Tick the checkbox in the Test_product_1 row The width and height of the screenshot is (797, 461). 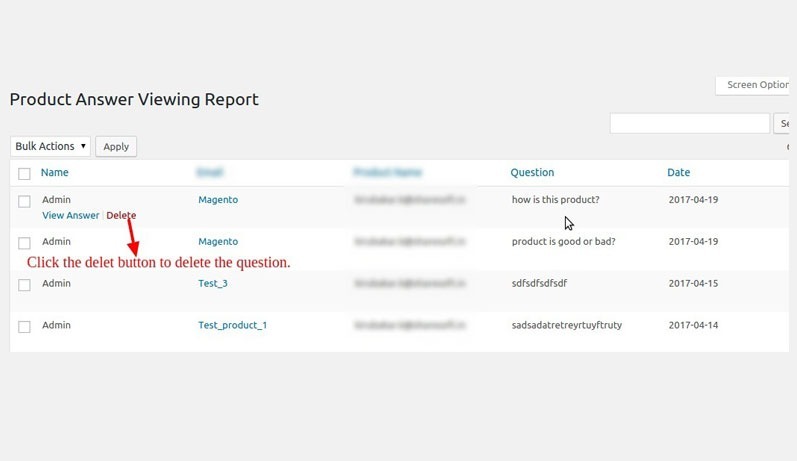(x=24, y=326)
